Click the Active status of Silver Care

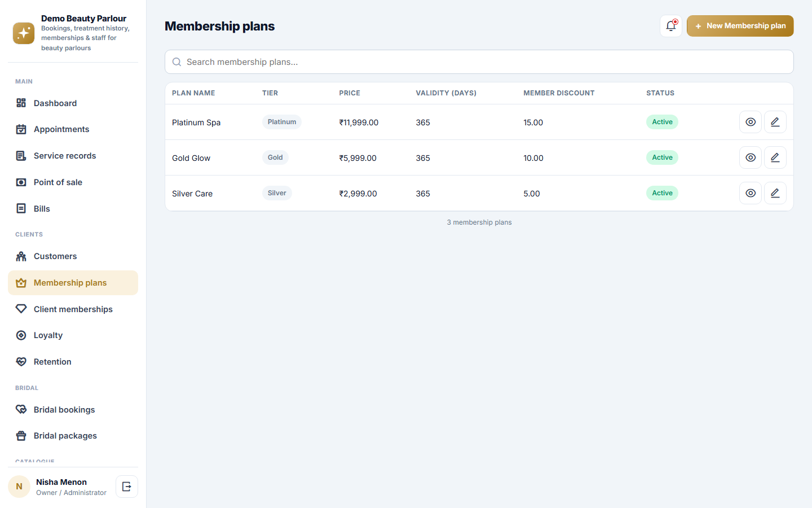[x=662, y=193]
